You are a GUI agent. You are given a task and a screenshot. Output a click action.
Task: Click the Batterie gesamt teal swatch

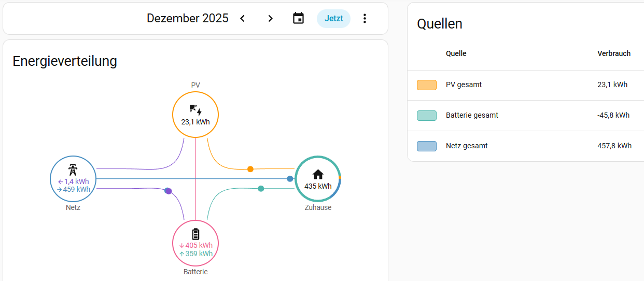426,116
